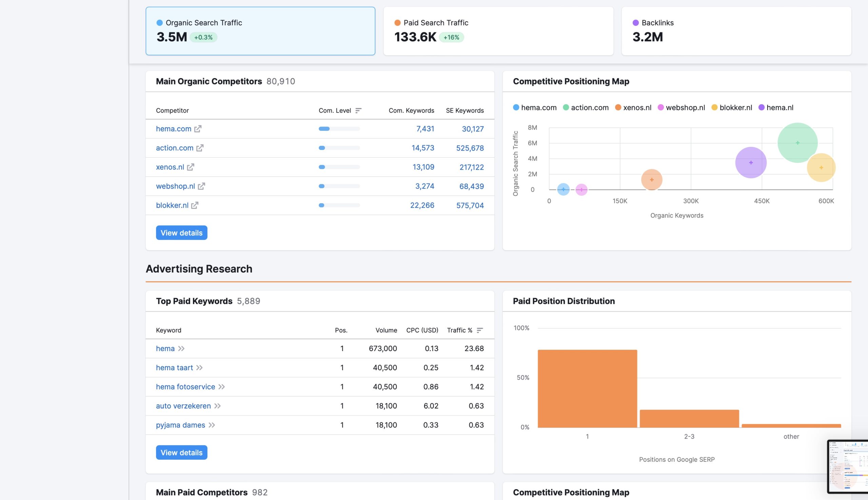Click common keywords value 7,431
868x500 pixels.
pos(425,129)
